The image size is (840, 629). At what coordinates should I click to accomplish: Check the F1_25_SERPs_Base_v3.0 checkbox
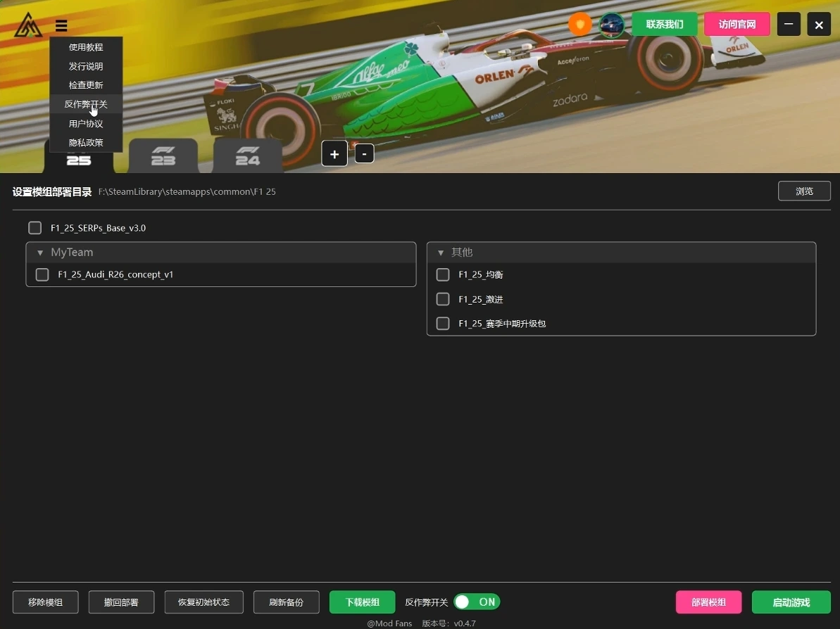[35, 228]
